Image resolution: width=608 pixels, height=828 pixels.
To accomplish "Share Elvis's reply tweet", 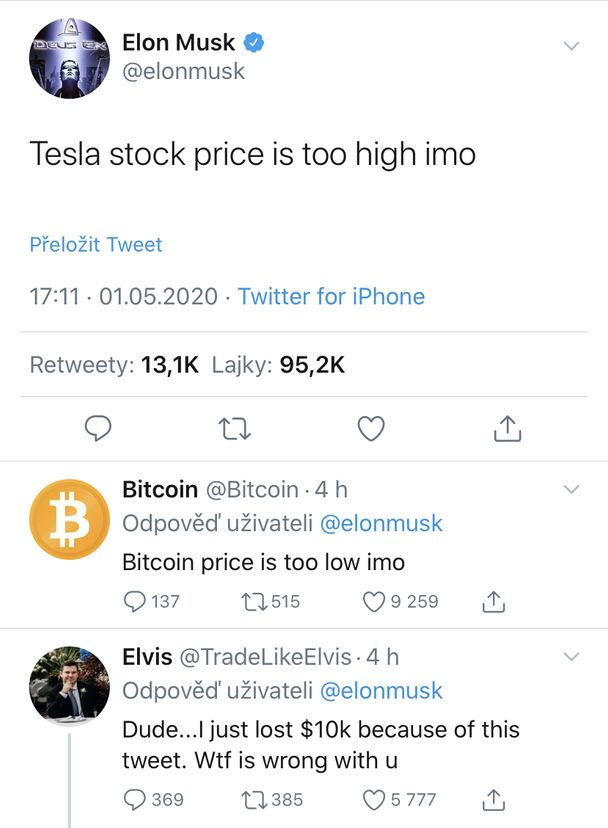I will pos(493,799).
